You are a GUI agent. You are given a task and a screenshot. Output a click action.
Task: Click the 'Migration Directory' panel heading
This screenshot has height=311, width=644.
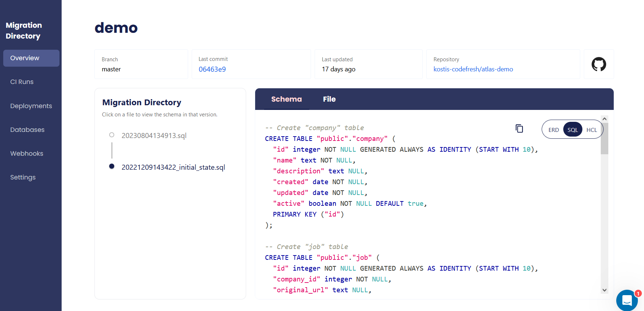pos(142,102)
